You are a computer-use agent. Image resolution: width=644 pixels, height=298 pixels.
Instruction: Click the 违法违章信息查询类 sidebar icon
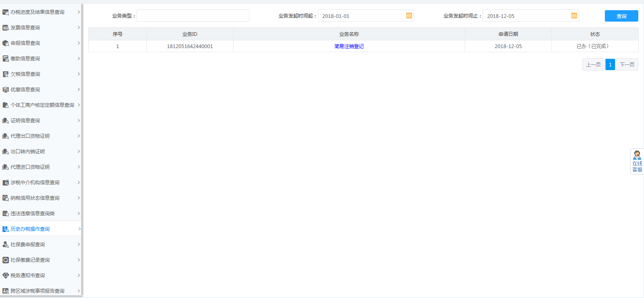(x=6, y=214)
